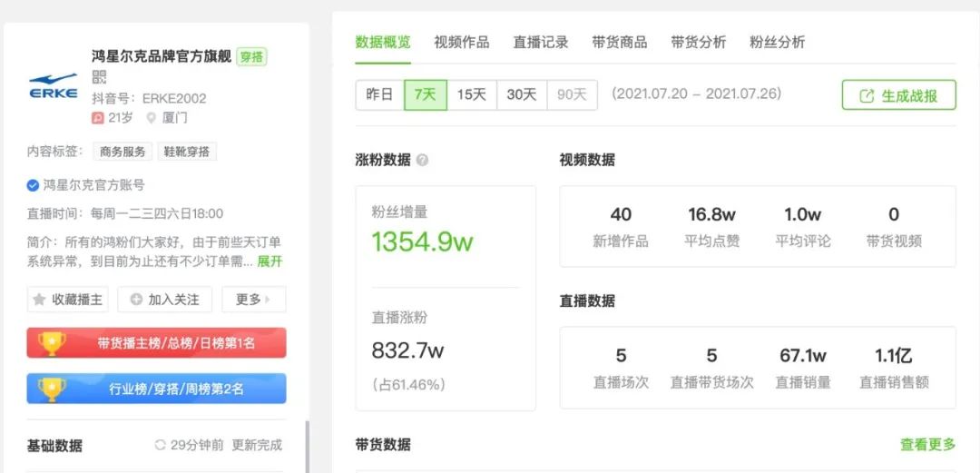Select the 昨日 time range
The width and height of the screenshot is (980, 473).
[379, 94]
